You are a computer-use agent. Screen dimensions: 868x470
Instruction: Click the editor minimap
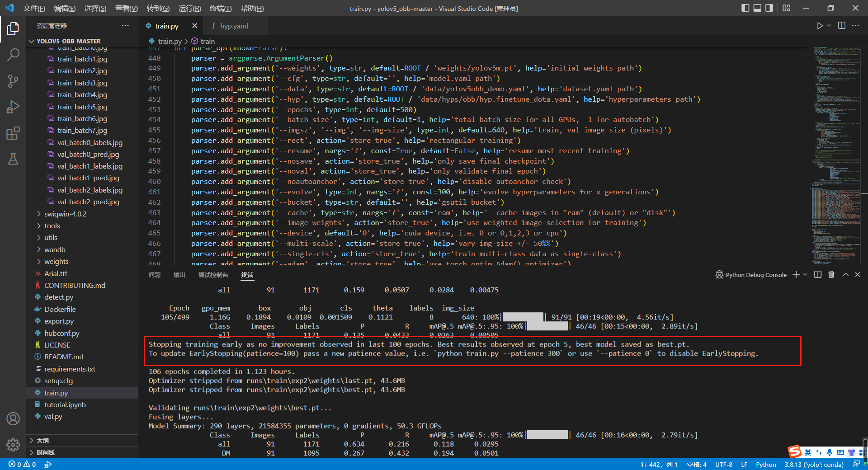[836, 155]
